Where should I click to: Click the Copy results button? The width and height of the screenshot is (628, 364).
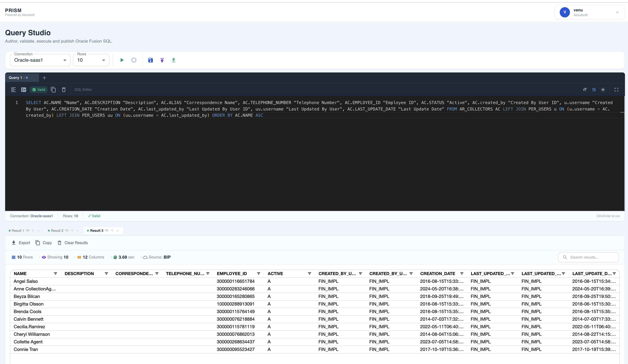click(x=44, y=243)
